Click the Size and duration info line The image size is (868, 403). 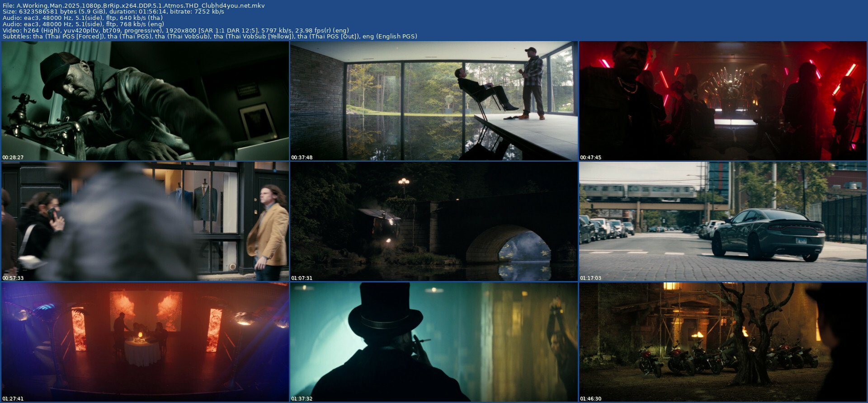[x=113, y=12]
